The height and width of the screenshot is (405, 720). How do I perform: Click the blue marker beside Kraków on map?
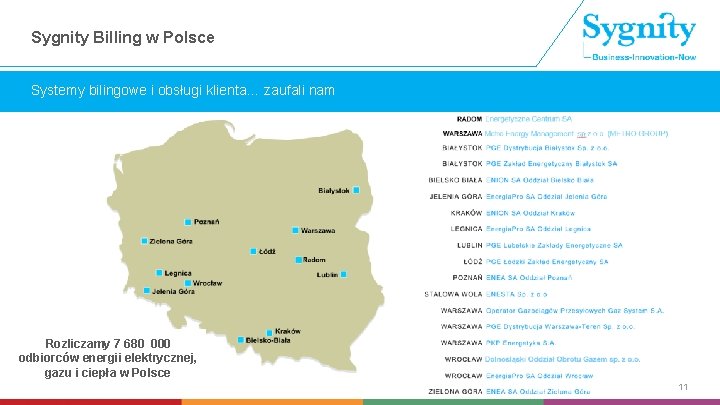point(270,332)
